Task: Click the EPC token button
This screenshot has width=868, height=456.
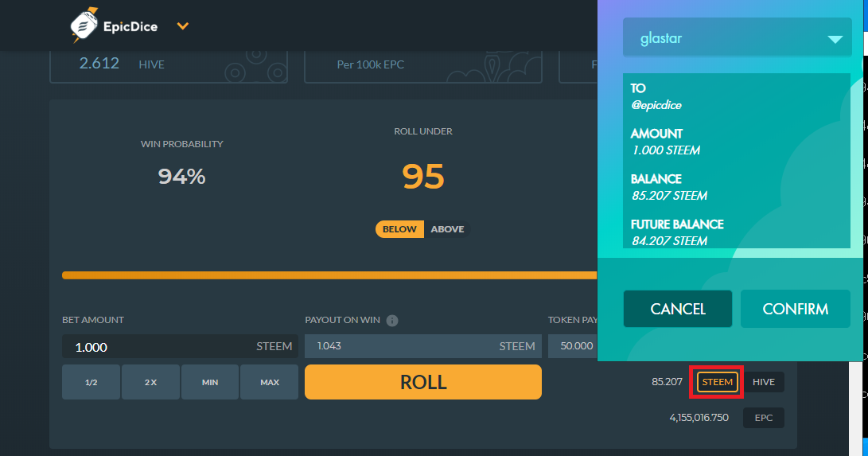Action: point(763,418)
